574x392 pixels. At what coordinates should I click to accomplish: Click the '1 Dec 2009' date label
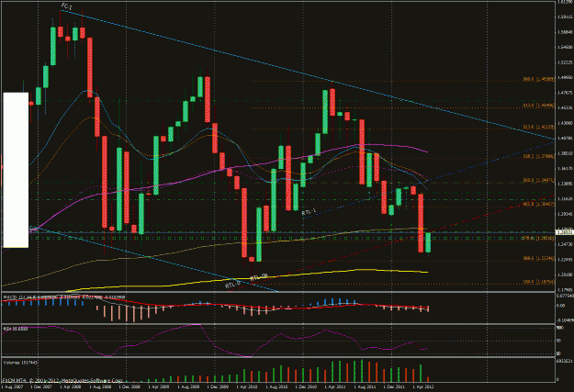[218, 386]
